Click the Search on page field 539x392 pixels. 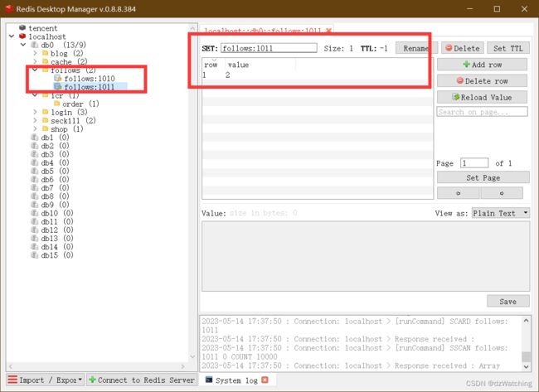coord(482,112)
